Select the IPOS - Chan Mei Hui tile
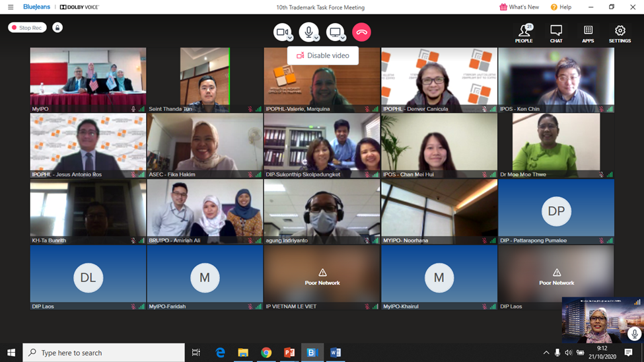 439,145
